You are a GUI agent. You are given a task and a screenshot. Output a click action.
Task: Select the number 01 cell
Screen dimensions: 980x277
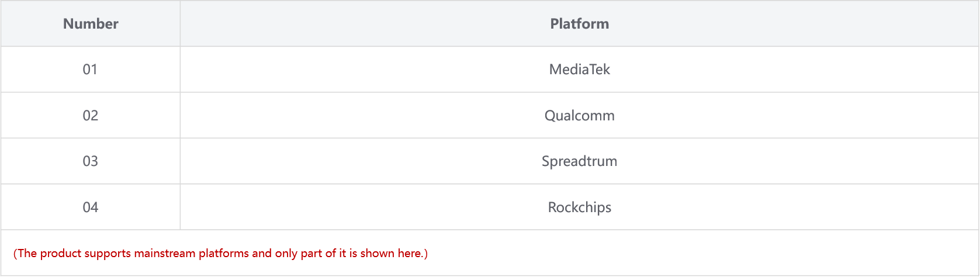[x=91, y=70]
